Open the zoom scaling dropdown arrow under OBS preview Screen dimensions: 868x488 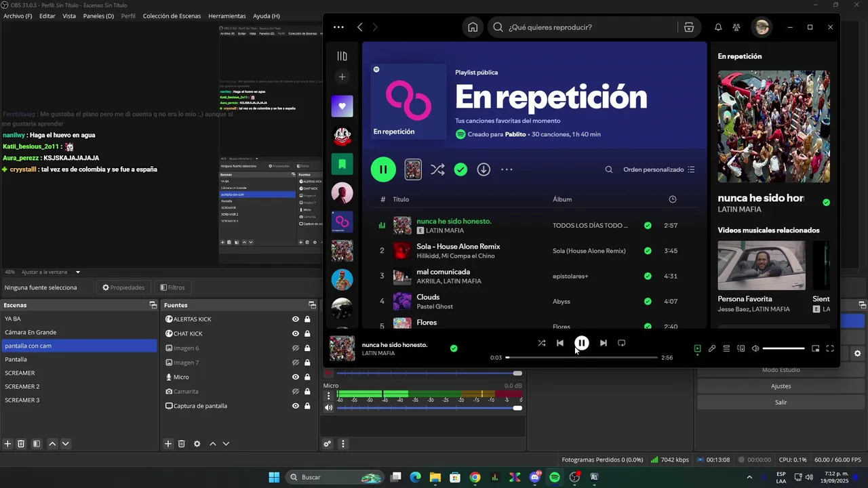[78, 272]
